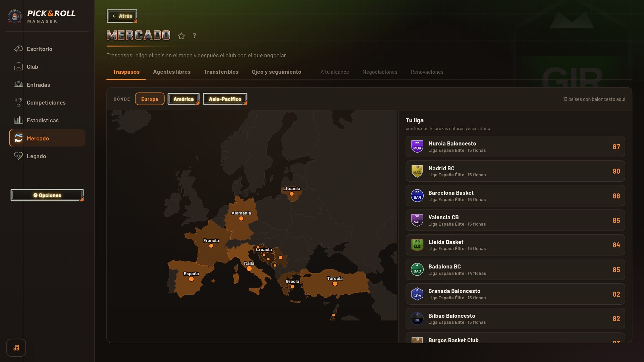Click the Mercado transfer arrows icon

[18, 138]
